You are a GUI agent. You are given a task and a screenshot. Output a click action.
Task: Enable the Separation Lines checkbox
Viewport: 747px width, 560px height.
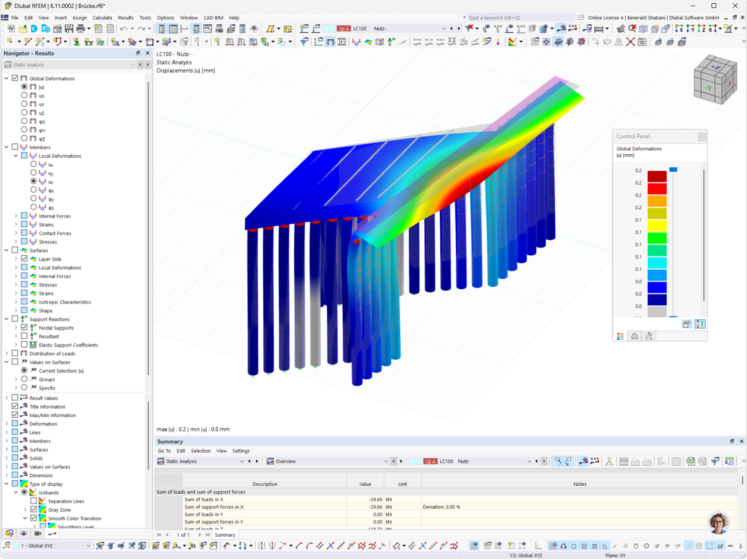tap(34, 501)
